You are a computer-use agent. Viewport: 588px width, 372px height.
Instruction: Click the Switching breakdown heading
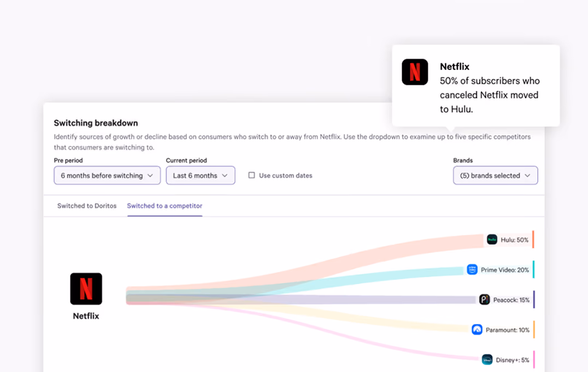click(x=96, y=123)
